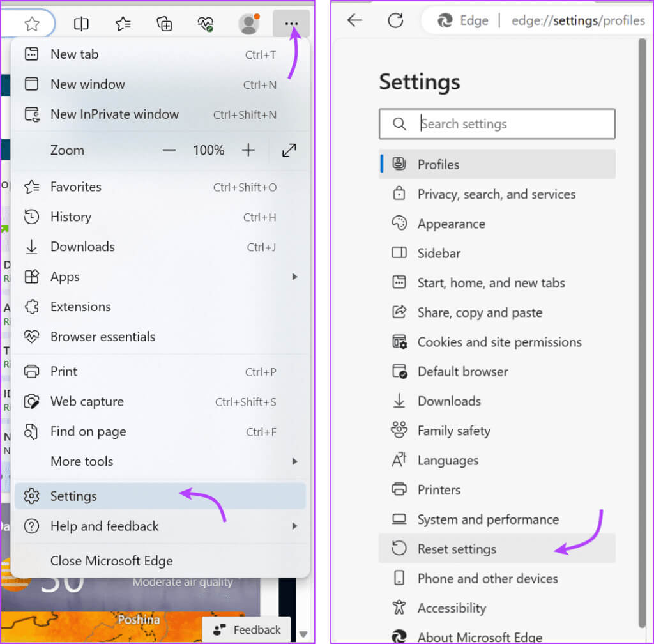Click the profile avatar icon
The height and width of the screenshot is (644, 654).
pyautogui.click(x=249, y=24)
